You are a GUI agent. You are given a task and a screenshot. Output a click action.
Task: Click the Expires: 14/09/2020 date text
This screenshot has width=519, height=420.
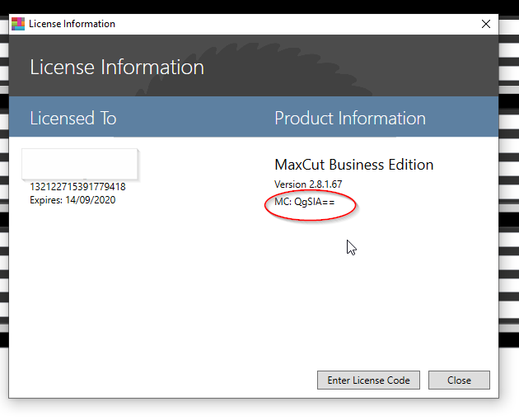[72, 199]
